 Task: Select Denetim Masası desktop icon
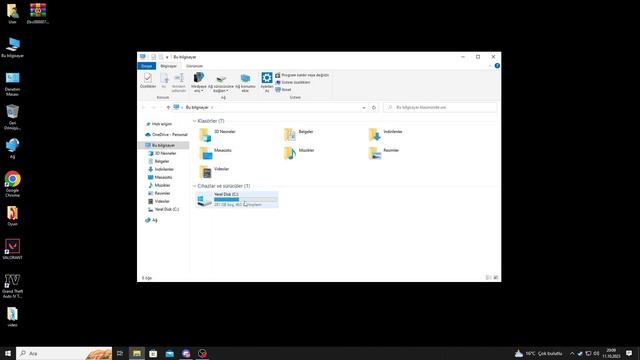pyautogui.click(x=12, y=84)
